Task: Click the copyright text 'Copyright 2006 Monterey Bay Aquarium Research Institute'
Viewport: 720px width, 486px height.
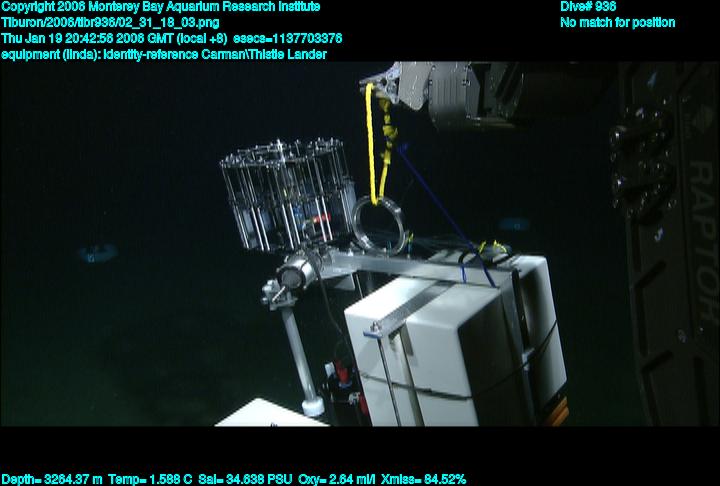Action: tap(161, 7)
